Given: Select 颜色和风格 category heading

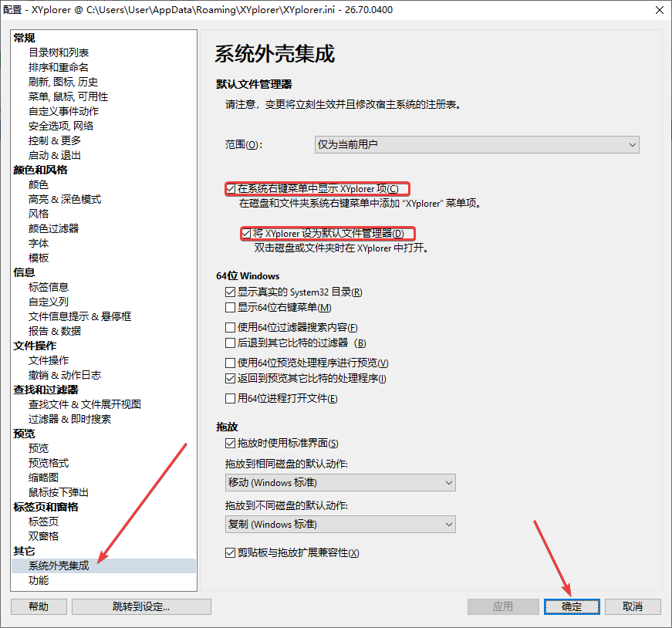Looking at the screenshot, I should coord(40,171).
